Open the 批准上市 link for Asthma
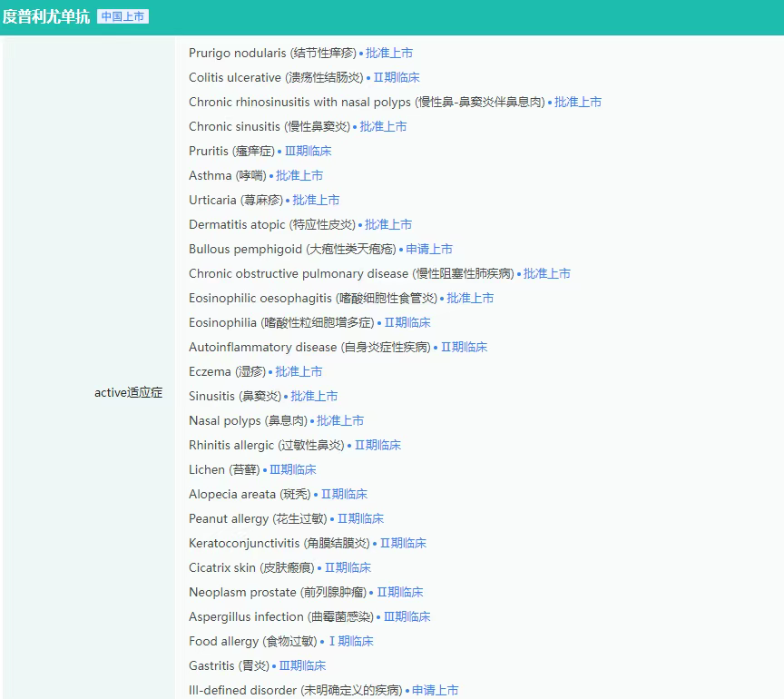 (299, 175)
